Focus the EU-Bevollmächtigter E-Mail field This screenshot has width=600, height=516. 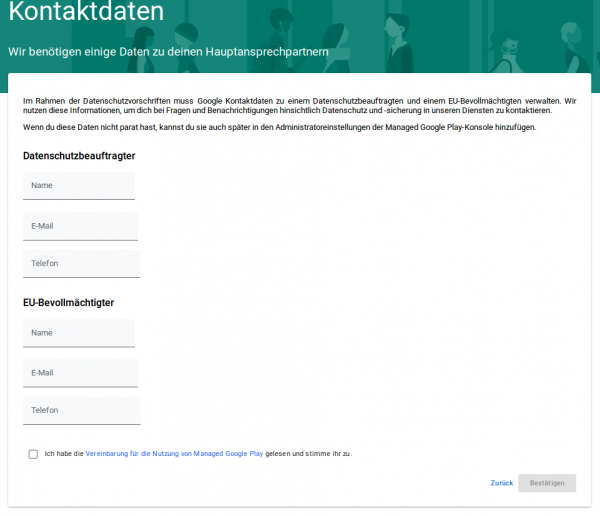click(80, 373)
